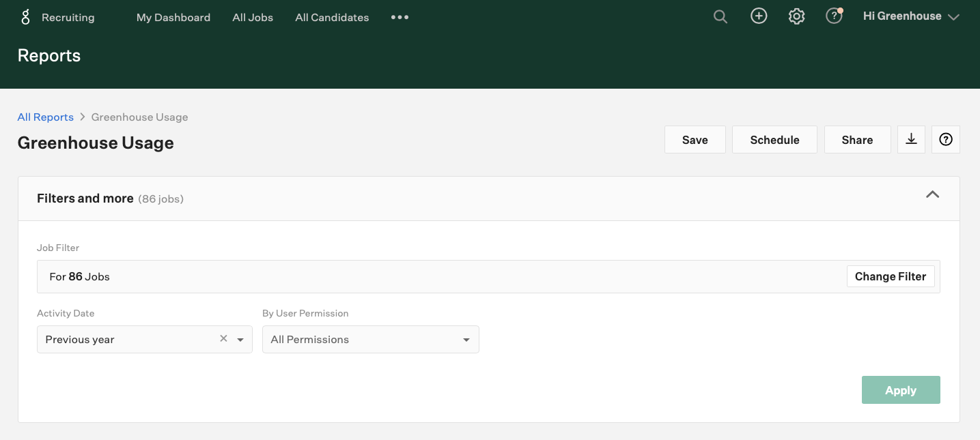Save the report
Image resolution: width=980 pixels, height=440 pixels.
point(695,139)
